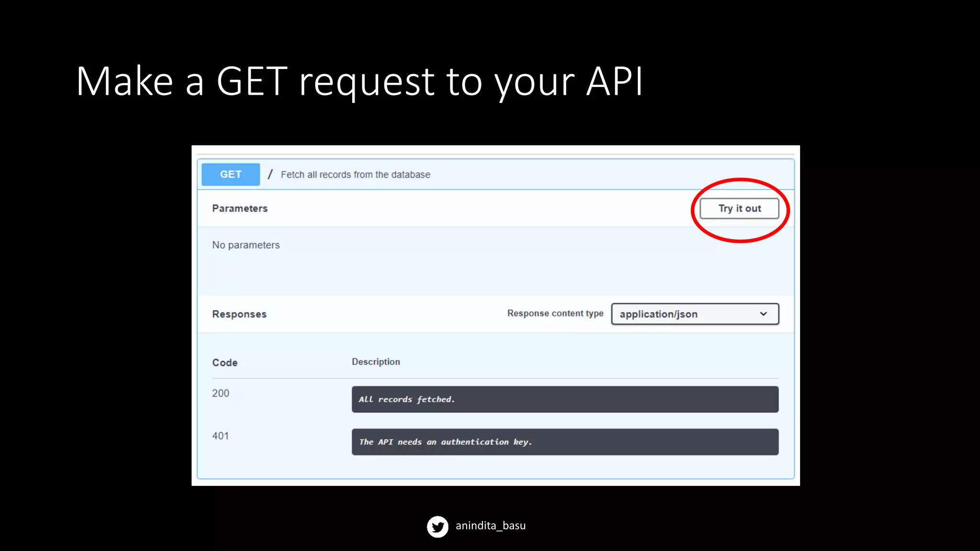This screenshot has height=551, width=980.
Task: Click the endpoint path slash after GET
Action: (270, 174)
